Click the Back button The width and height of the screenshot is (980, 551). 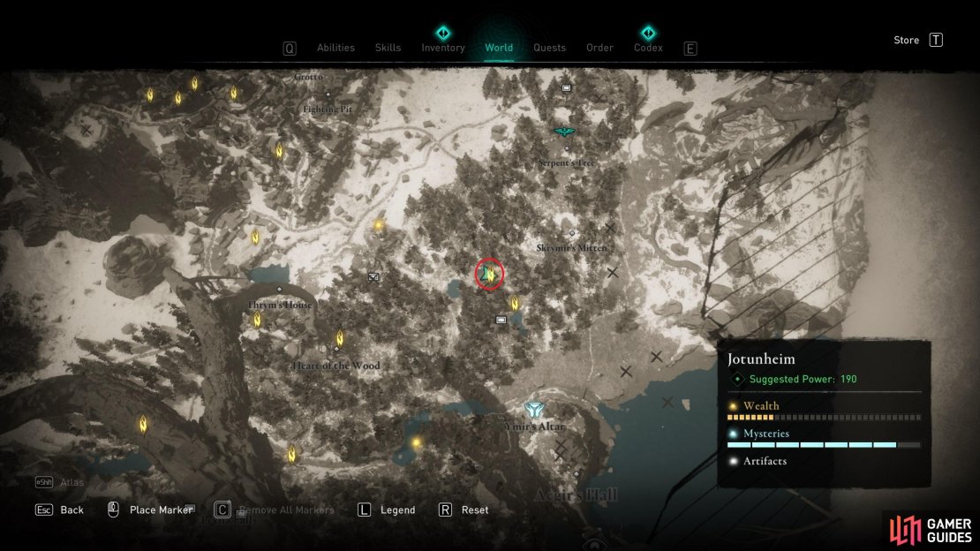72,509
